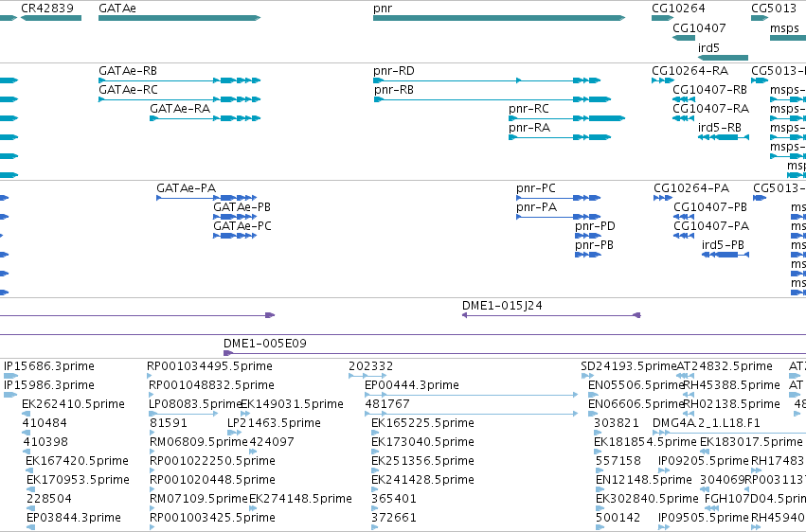Click the EK262410.5prime EST label
806x532 pixels.
pyautogui.click(x=73, y=404)
